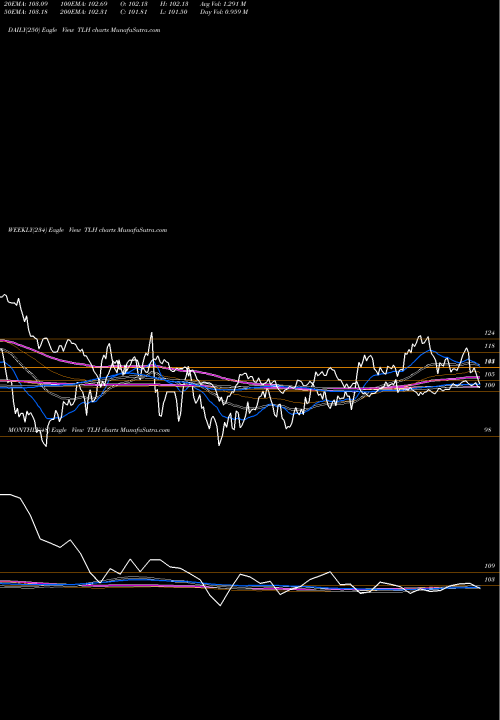The height and width of the screenshot is (720, 500).
Task: Click the Day Vol reading
Action: (224, 12)
